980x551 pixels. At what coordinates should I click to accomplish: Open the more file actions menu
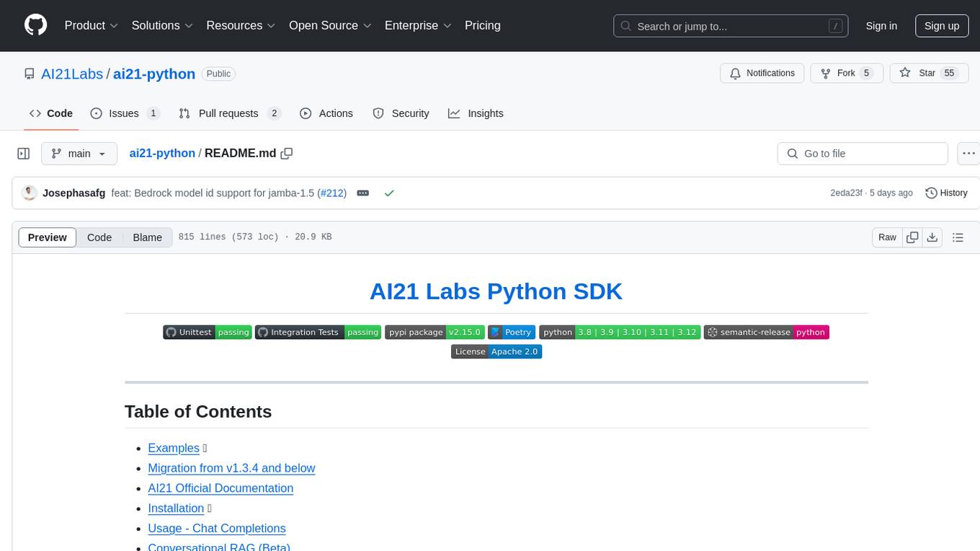click(x=968, y=154)
